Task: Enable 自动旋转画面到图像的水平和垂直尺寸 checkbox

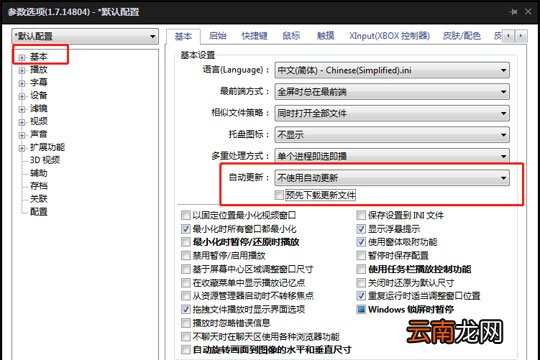Action: point(186,350)
